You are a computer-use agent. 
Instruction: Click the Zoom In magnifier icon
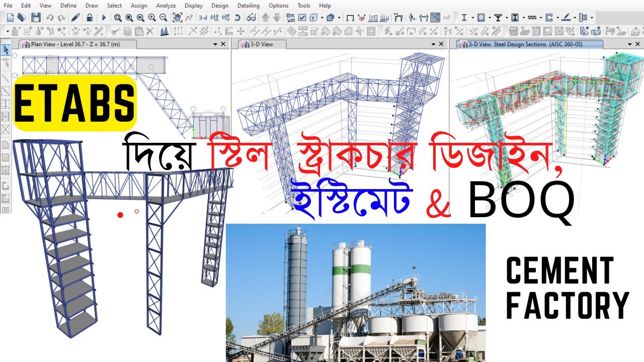[x=151, y=18]
